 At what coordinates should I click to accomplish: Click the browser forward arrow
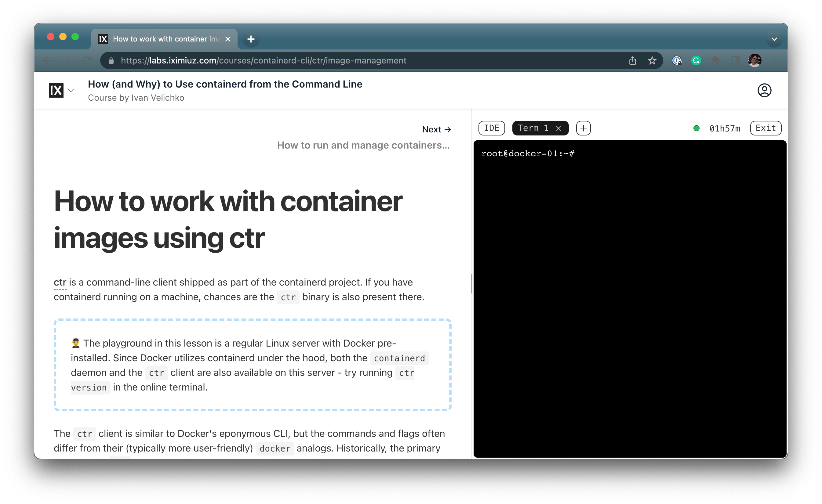tap(67, 60)
